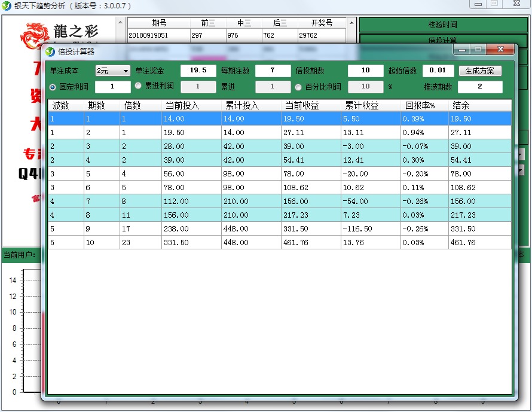Click into the 单注奖金 field showing 19.5
Image resolution: width=532 pixels, height=412 pixels.
click(198, 71)
